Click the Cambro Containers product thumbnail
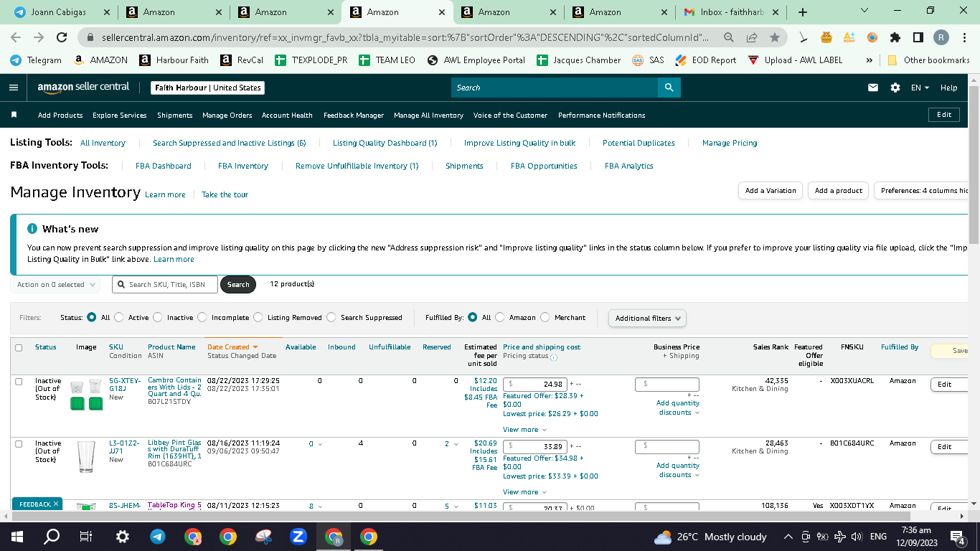The image size is (980, 551). (86, 395)
